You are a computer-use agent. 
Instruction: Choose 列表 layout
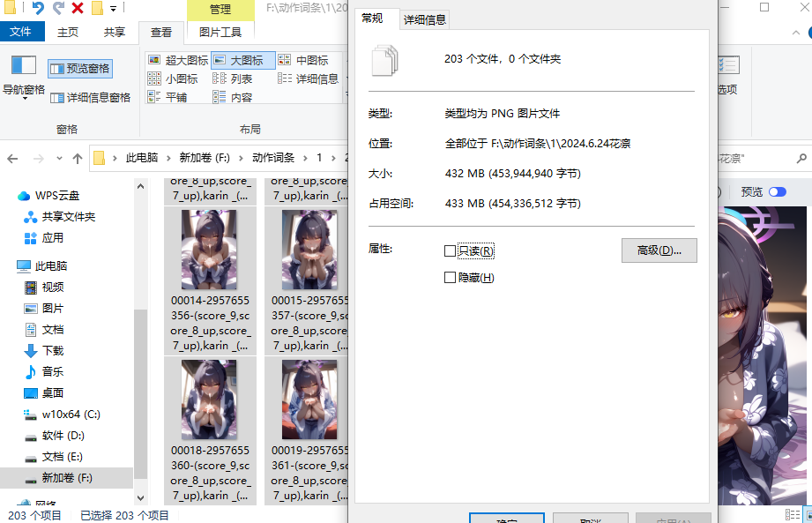coord(233,78)
